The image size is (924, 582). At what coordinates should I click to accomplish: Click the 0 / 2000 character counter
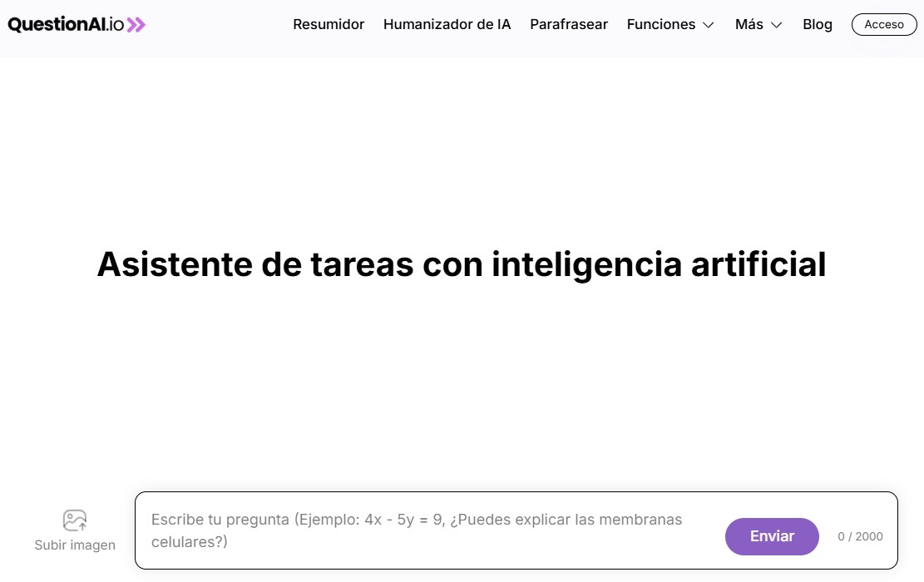(860, 536)
